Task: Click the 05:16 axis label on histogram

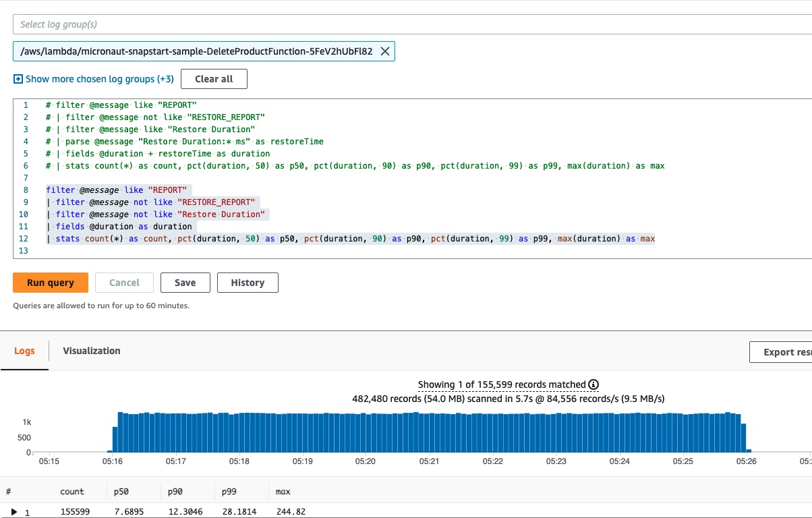Action: [112, 461]
